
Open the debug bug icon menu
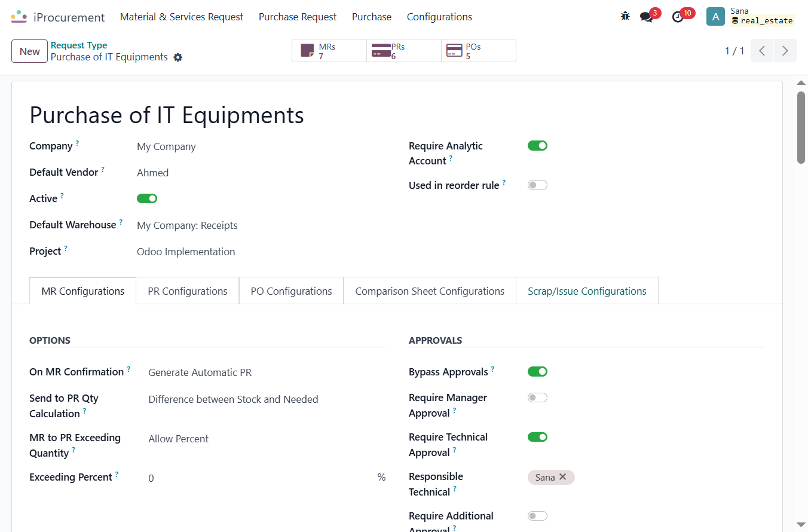(625, 17)
